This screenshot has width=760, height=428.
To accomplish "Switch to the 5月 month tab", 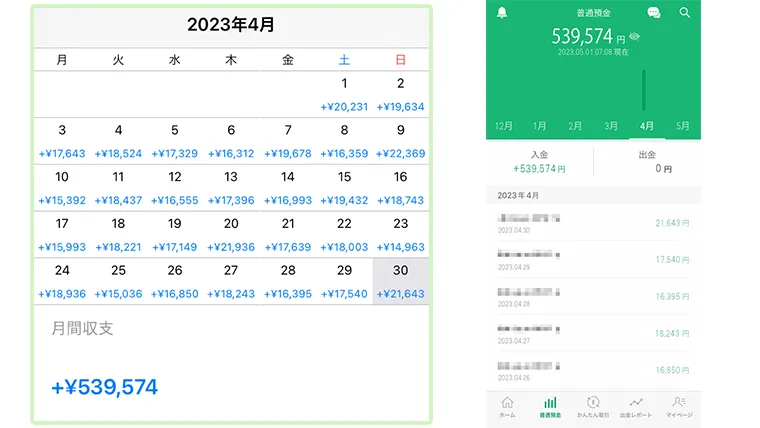I will click(682, 126).
